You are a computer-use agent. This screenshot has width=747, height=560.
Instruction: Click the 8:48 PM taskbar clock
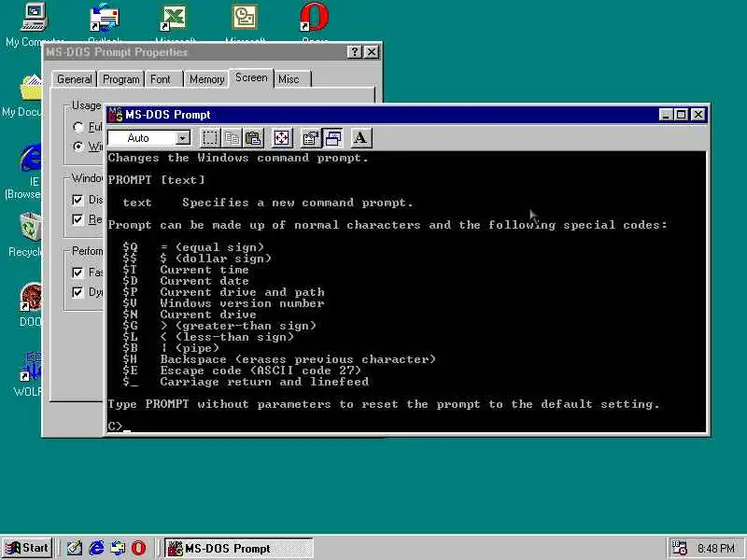[716, 549]
